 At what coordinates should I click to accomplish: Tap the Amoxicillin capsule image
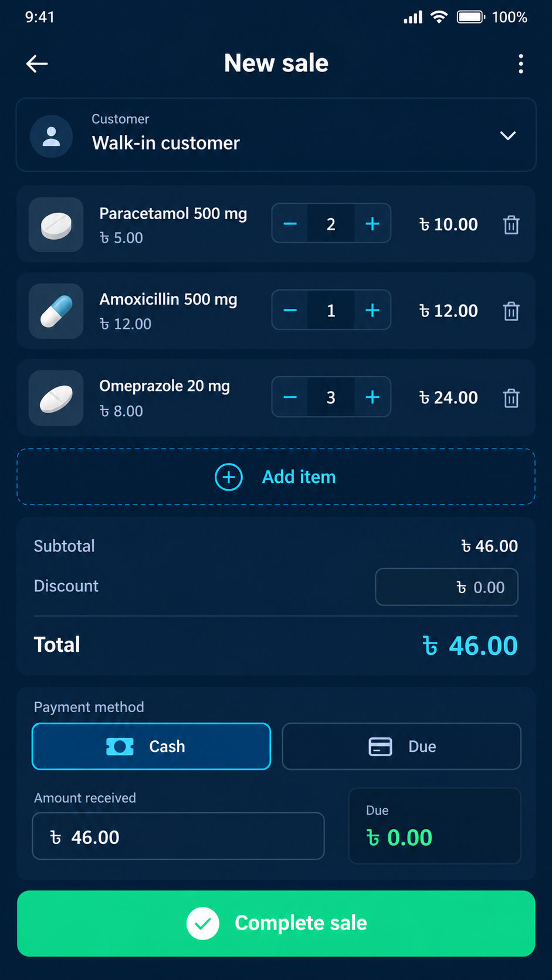(x=56, y=311)
